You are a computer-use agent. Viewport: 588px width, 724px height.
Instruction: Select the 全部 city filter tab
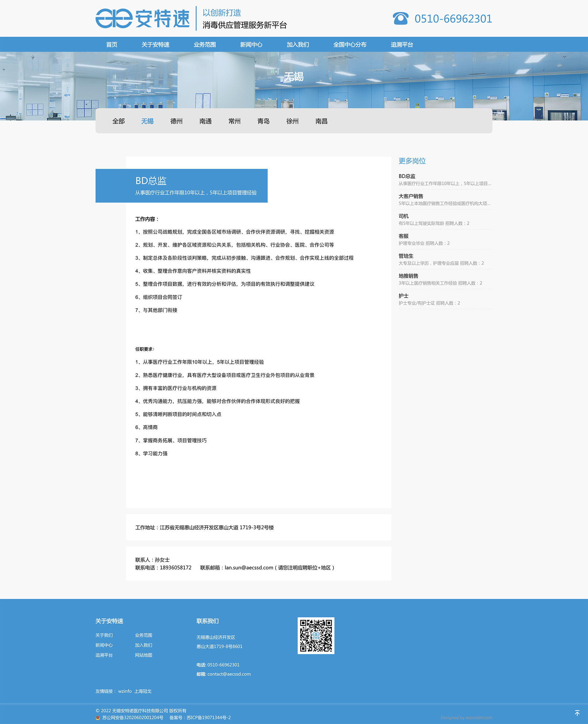pyautogui.click(x=119, y=121)
